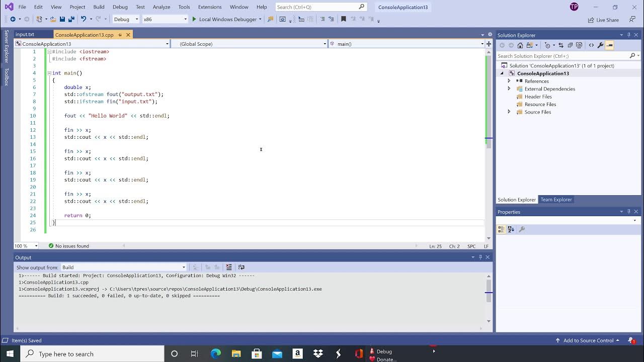This screenshot has height=362, width=644.
Task: Open the x86 platform dropdown
Action: click(x=165, y=19)
